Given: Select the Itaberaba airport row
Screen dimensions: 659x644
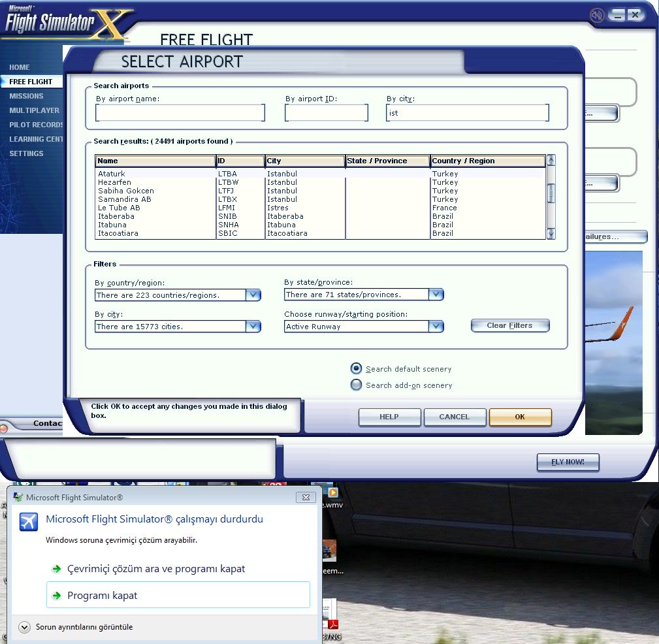Looking at the screenshot, I should (x=320, y=216).
